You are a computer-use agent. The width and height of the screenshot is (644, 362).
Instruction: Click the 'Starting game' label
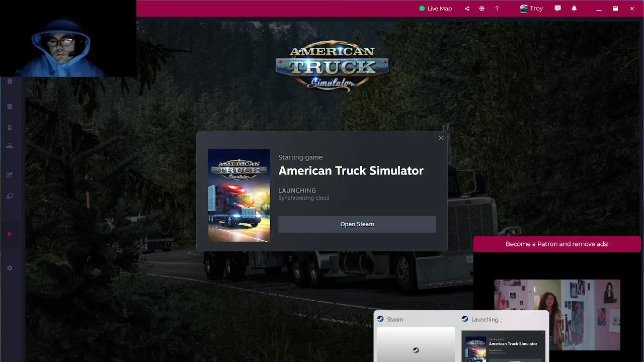[x=300, y=157]
